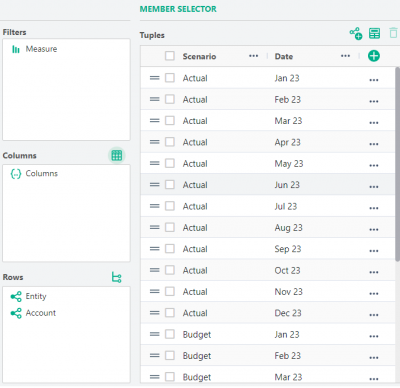
Task: Check the Actual Jun 23 checkbox
Action: (170, 185)
